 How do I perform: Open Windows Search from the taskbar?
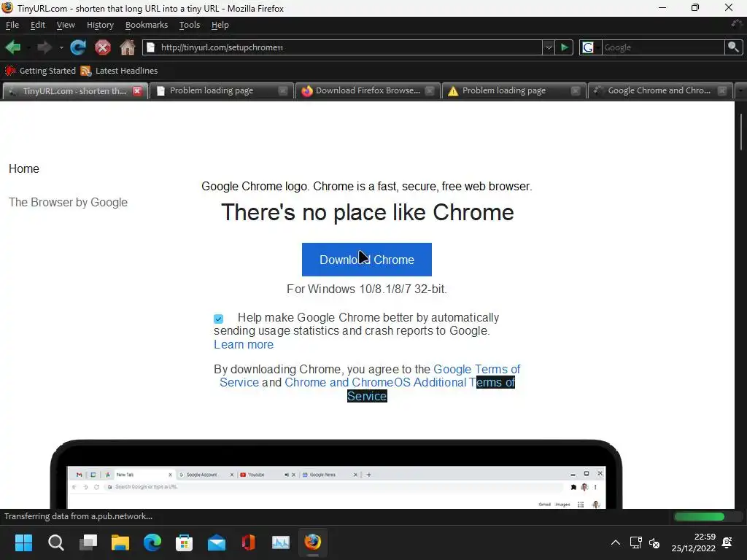coord(55,542)
